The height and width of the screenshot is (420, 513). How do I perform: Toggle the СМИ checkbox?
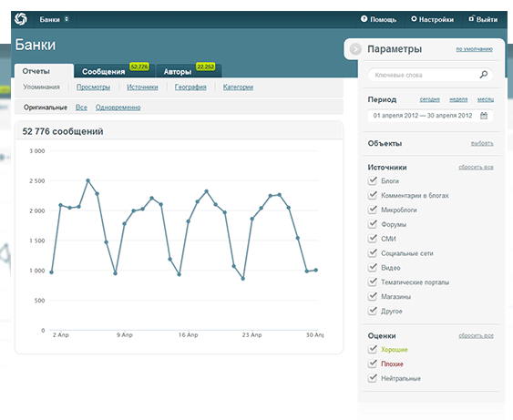point(373,239)
